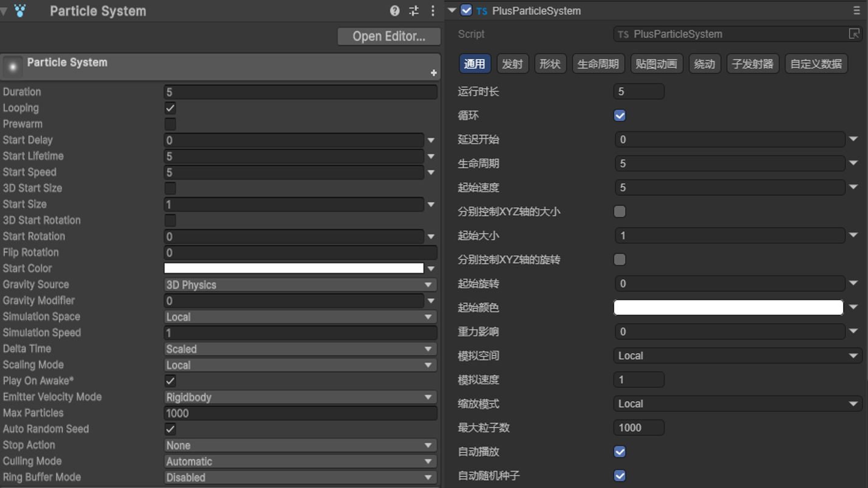Viewport: 868px width, 488px height.
Task: Collapse the Particle System component foldout
Action: tap(4, 12)
